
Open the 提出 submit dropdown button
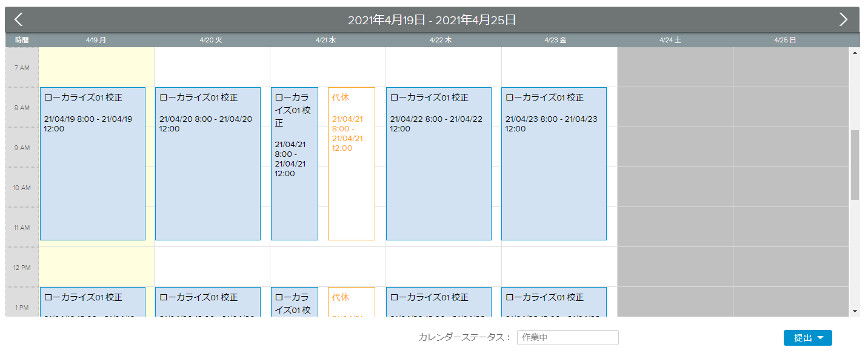tap(807, 338)
